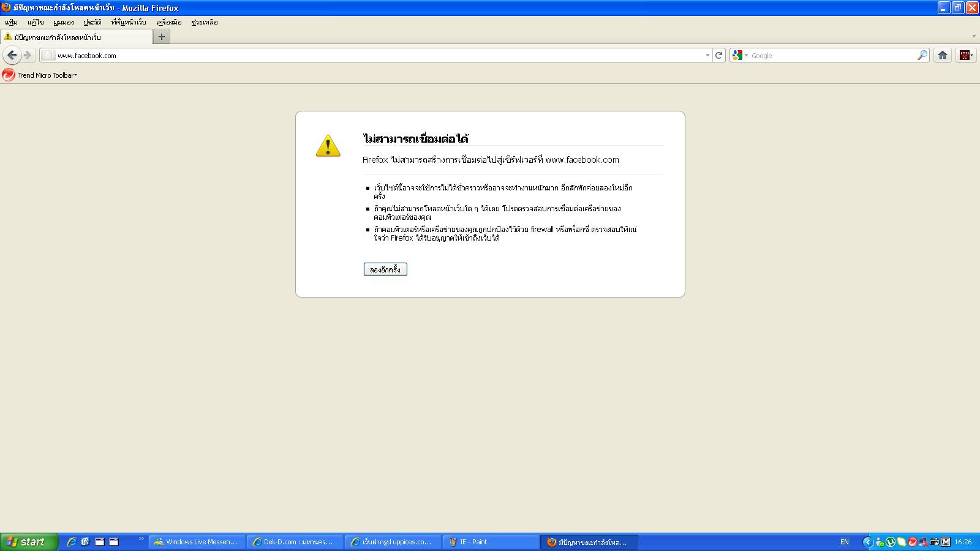Switch to IE - Paint taskbar window
Viewport: 980px width, 551px height.
(491, 542)
